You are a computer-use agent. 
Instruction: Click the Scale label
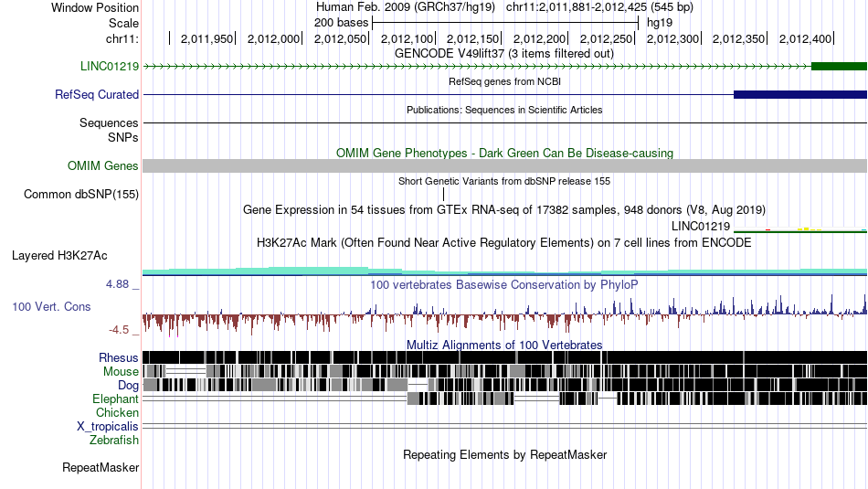[124, 23]
